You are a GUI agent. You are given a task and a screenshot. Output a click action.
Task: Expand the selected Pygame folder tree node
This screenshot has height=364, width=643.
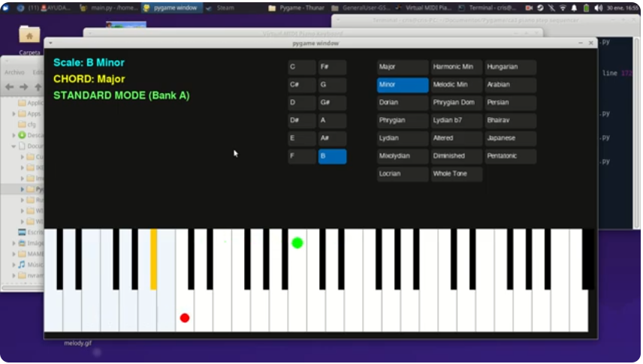pos(22,189)
